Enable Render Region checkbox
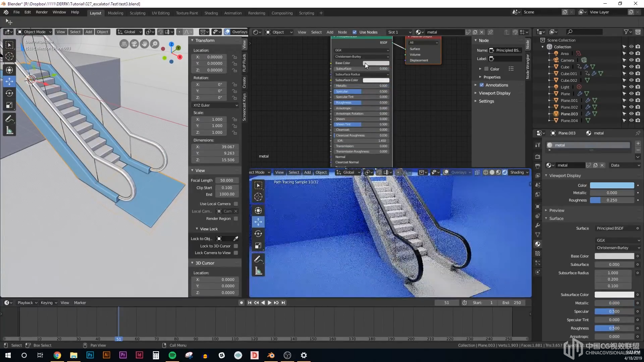 [236, 219]
